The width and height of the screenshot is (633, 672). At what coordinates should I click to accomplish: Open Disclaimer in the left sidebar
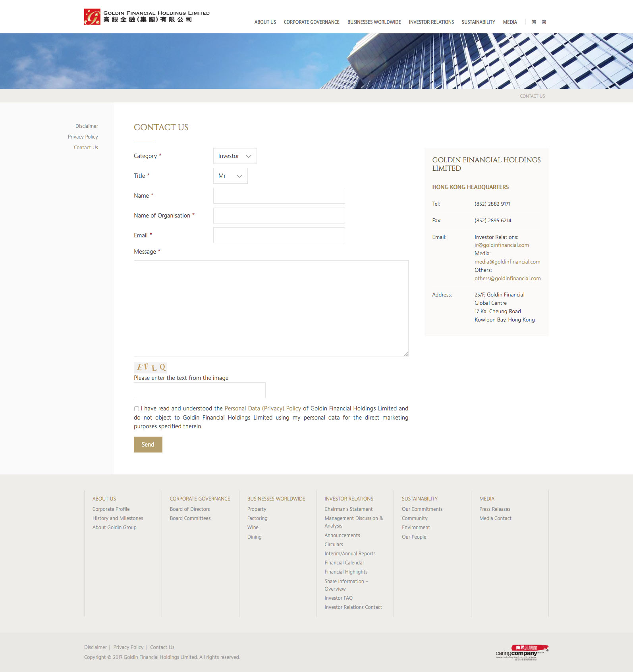tap(87, 126)
